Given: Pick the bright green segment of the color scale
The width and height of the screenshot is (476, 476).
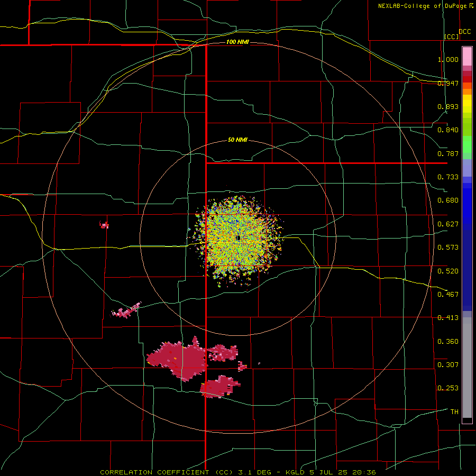Looking at the screenshot, I should pos(467,144).
